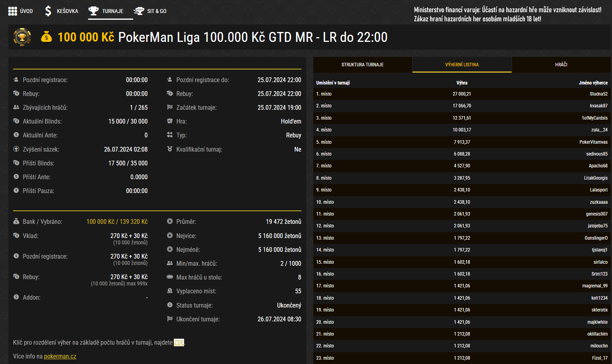
Task: Open KEŠOVKA section
Action: tap(68, 11)
